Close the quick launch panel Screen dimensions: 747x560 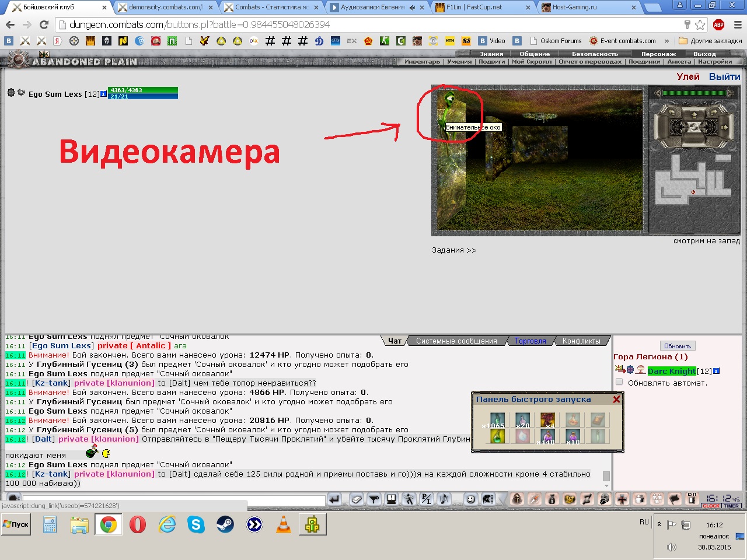[x=616, y=400]
